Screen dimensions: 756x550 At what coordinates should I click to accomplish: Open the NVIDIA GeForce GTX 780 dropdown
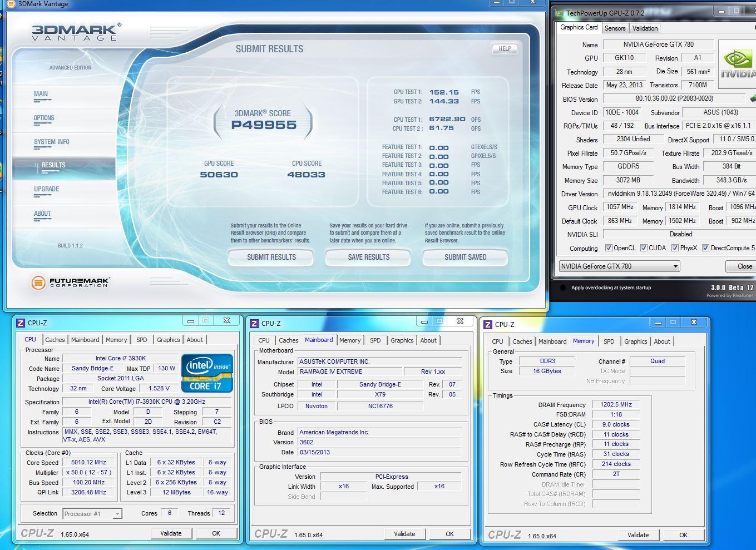click(x=619, y=266)
